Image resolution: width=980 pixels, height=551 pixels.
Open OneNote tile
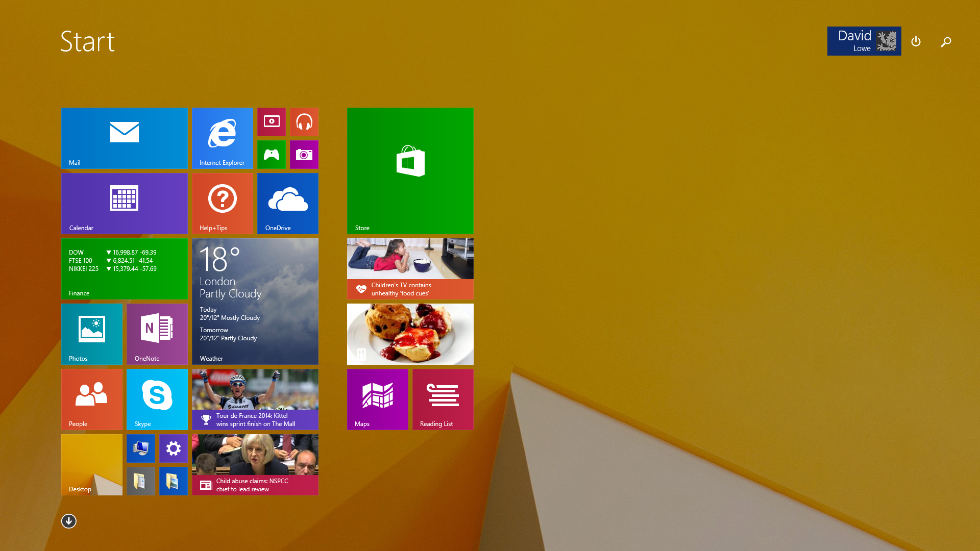click(x=157, y=334)
